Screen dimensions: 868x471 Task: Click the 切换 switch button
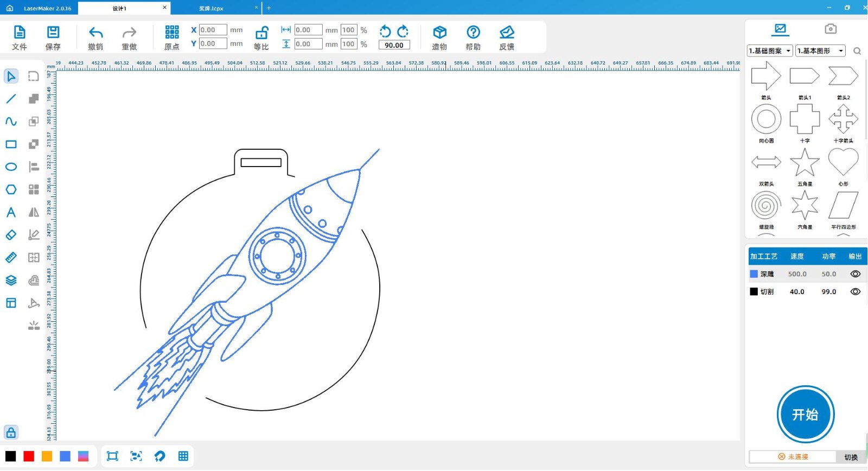tap(851, 457)
